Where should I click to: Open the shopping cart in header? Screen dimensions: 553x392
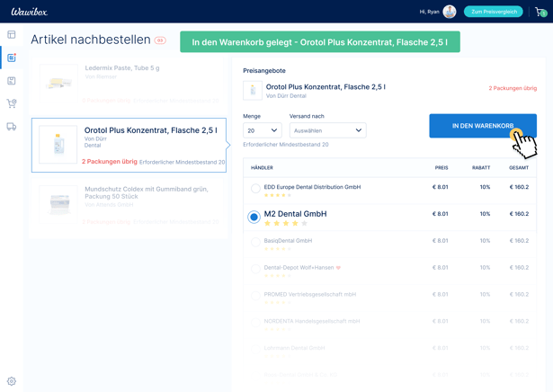[540, 12]
